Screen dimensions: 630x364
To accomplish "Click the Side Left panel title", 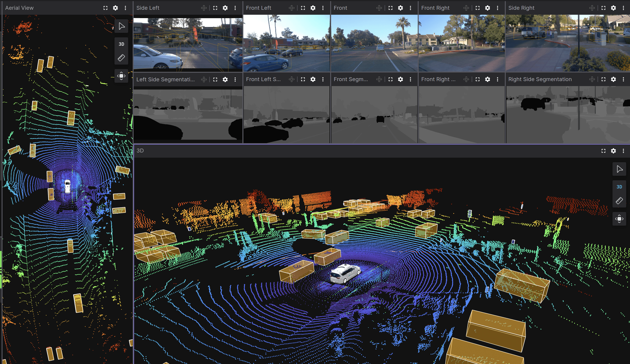I will (148, 8).
